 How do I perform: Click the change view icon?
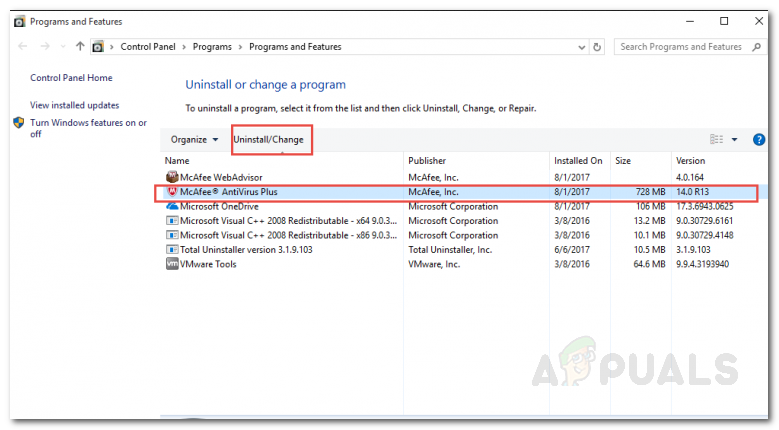click(716, 140)
